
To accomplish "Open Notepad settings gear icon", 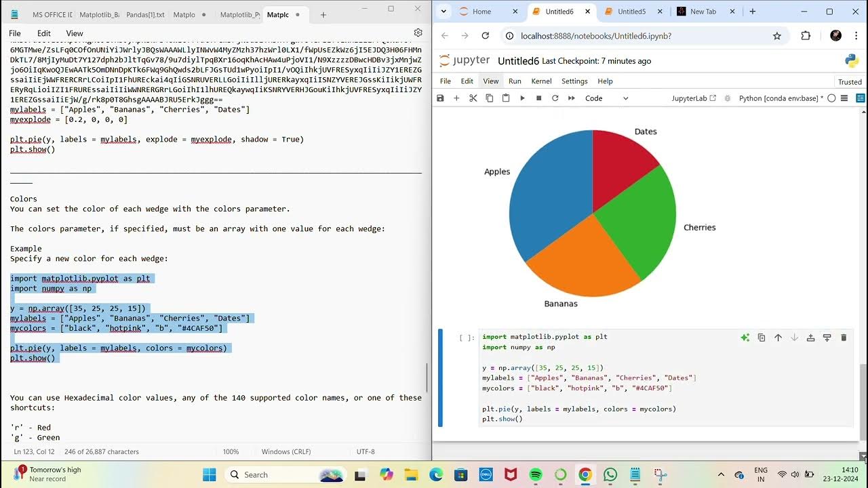I will coord(418,33).
